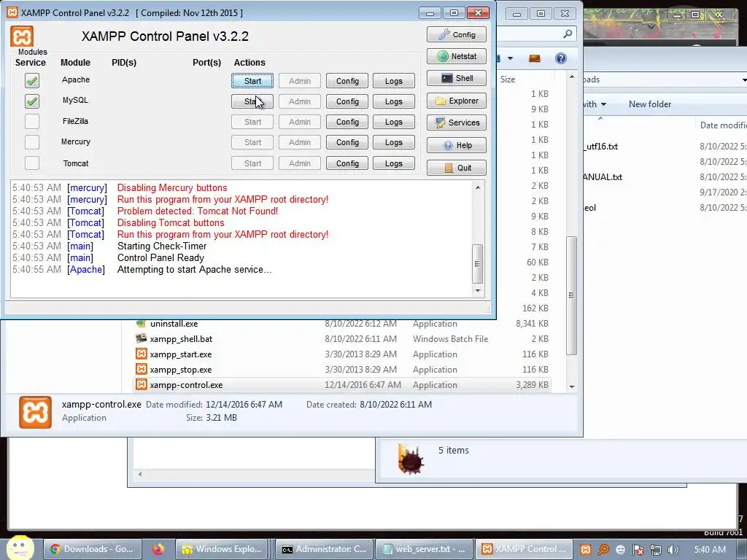Select xampp_start.exe in the file list

click(x=181, y=354)
